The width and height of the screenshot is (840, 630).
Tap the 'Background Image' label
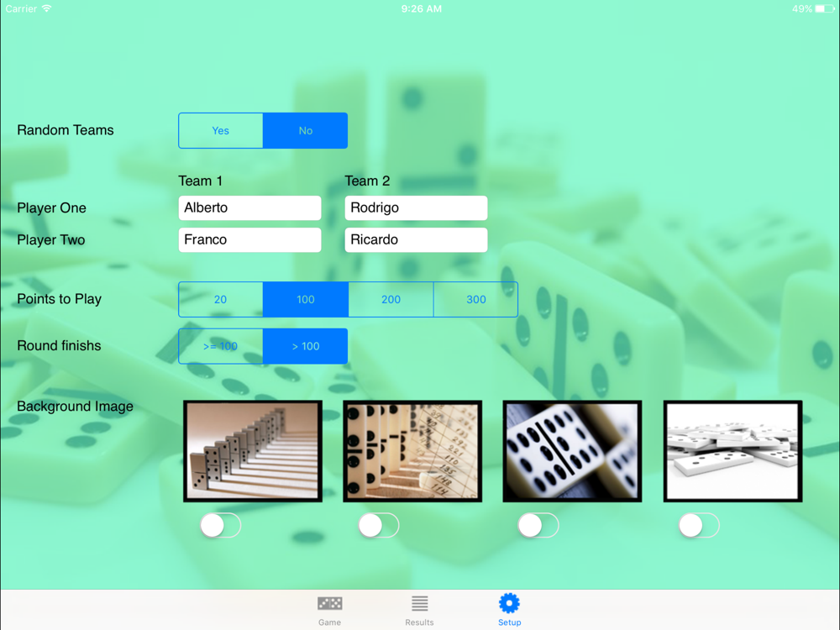pyautogui.click(x=75, y=407)
